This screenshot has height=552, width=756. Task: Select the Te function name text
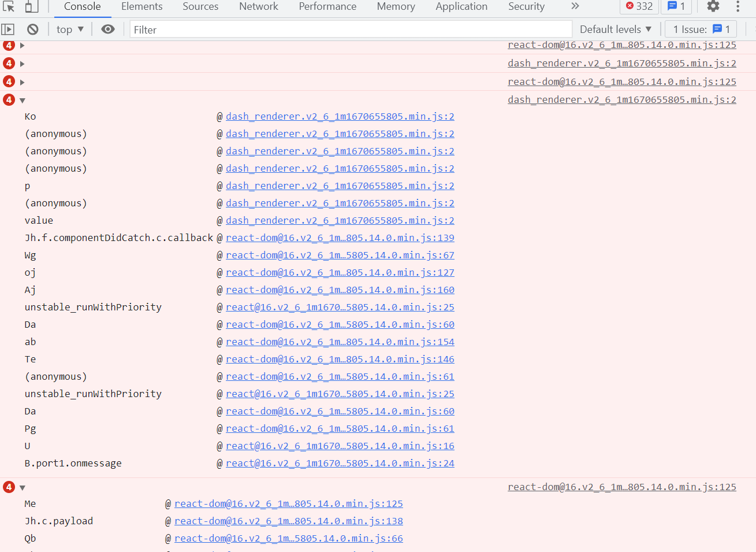coord(31,360)
